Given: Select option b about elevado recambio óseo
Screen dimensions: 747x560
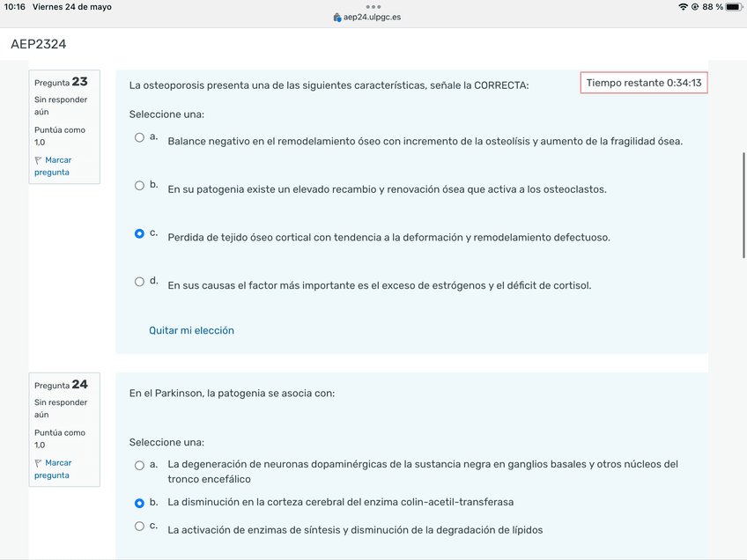Looking at the screenshot, I should pos(139,186).
